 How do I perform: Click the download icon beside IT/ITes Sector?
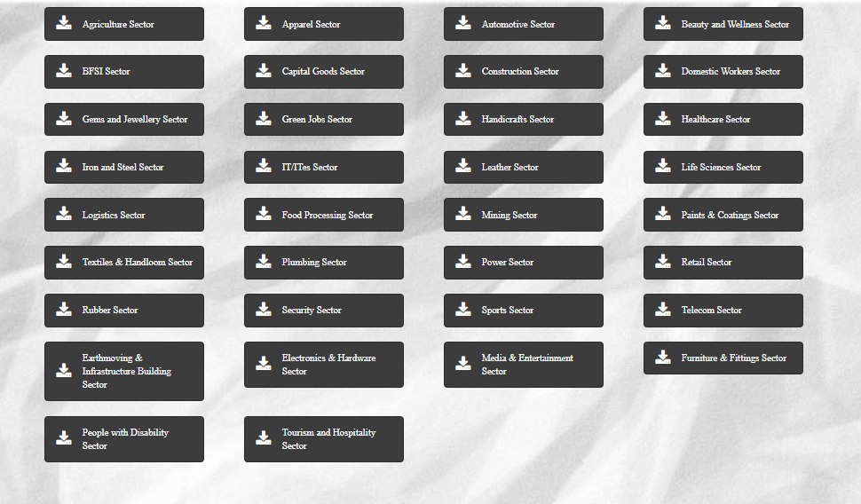[x=264, y=167]
